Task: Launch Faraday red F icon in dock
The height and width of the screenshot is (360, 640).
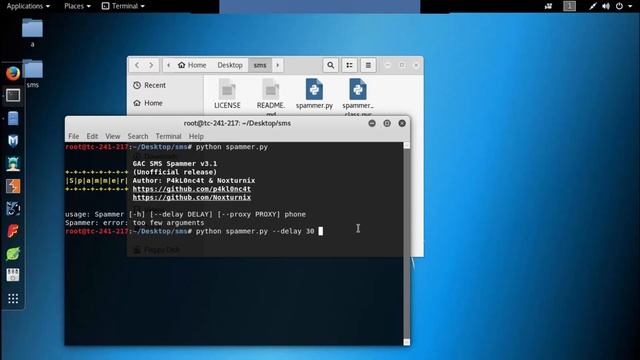Action: 13,231
